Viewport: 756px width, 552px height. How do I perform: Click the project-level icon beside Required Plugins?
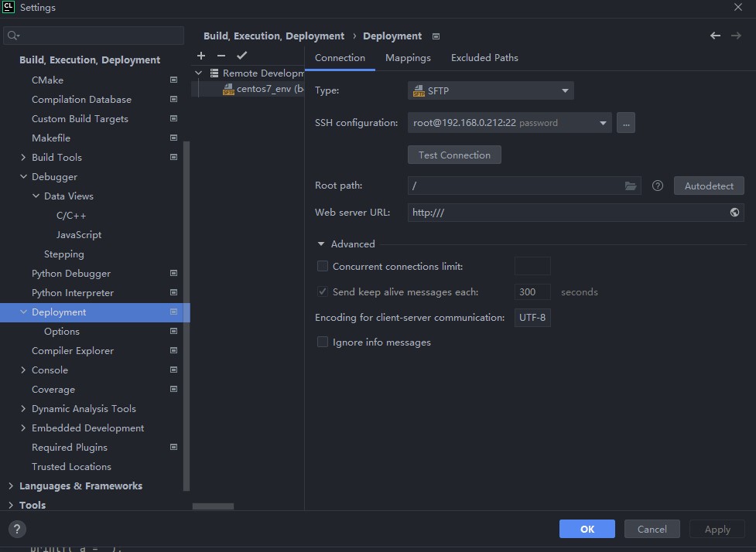click(x=173, y=447)
